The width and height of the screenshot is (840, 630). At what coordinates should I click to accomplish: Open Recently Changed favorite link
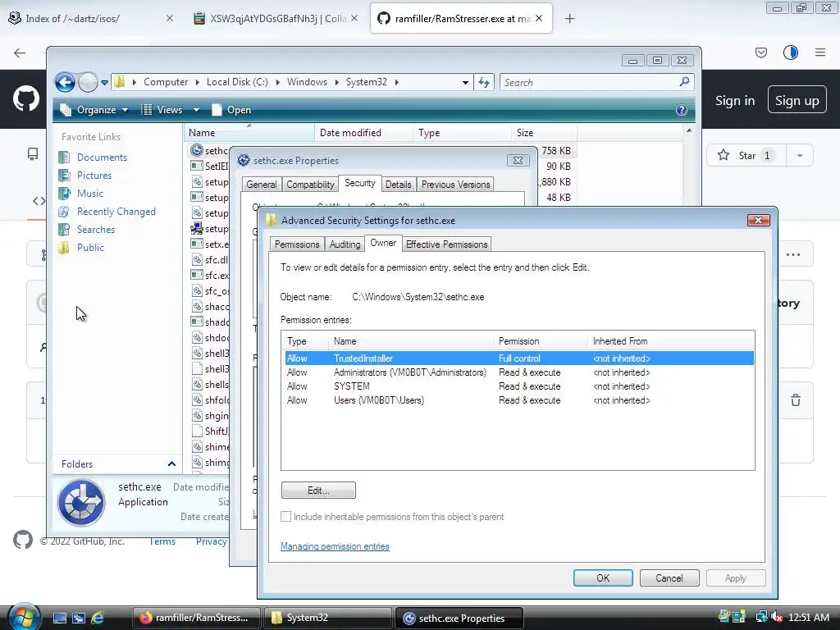116,212
